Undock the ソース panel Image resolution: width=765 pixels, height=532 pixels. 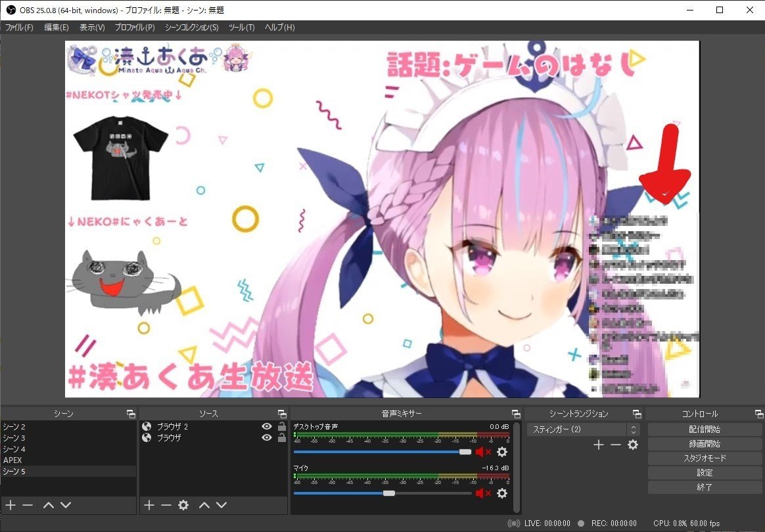click(282, 414)
